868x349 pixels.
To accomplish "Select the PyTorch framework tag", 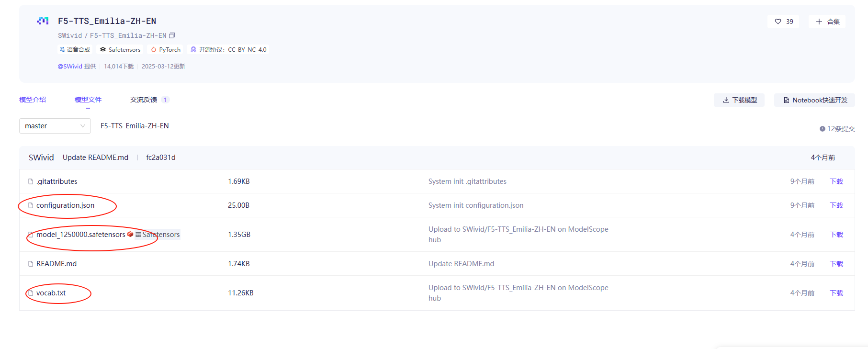I will (166, 49).
